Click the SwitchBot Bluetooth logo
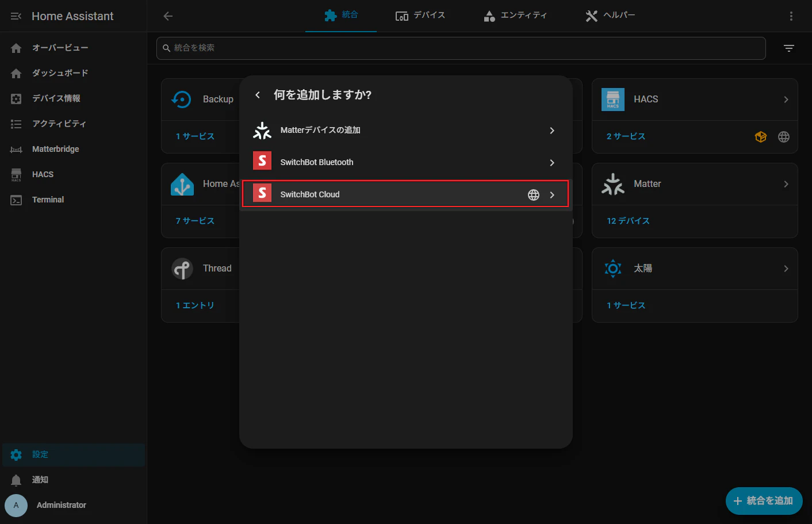Screen dimensions: 812x524 click(262, 160)
